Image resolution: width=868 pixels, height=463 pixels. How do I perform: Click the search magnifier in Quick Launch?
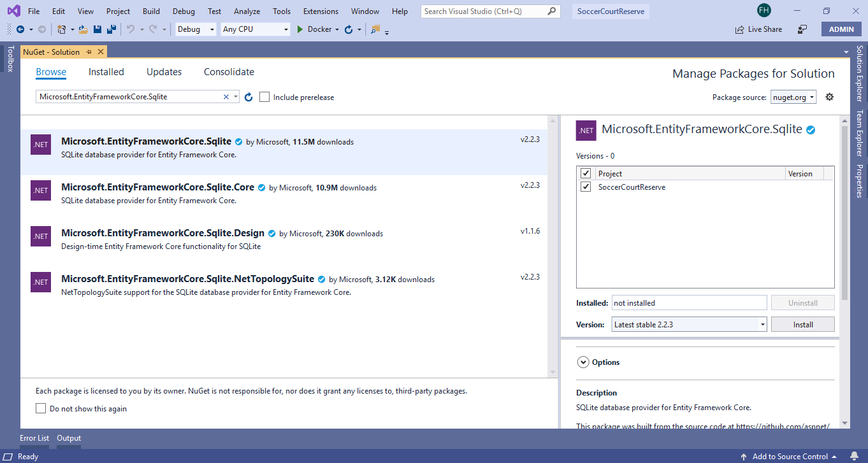coord(553,11)
